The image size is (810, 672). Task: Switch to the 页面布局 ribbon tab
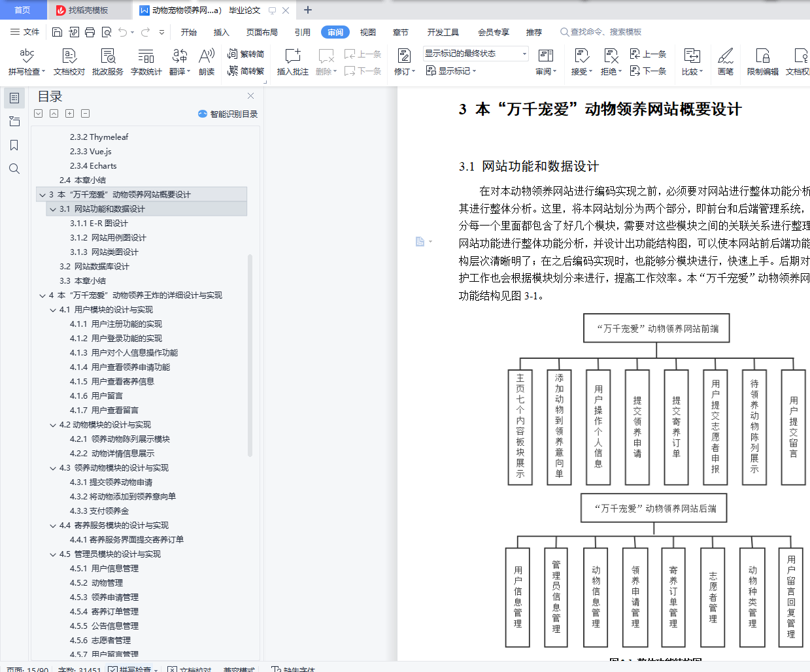click(x=262, y=32)
